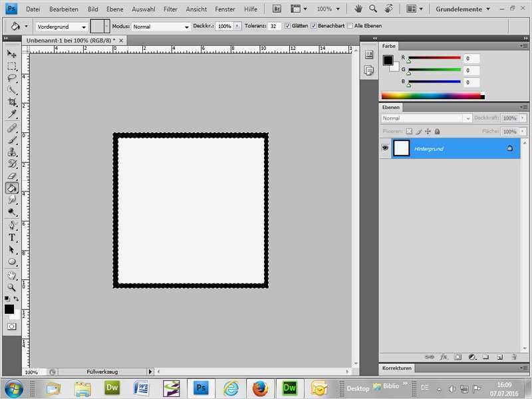Image resolution: width=532 pixels, height=399 pixels.
Task: Toggle the Glätten checkbox
Action: point(287,26)
